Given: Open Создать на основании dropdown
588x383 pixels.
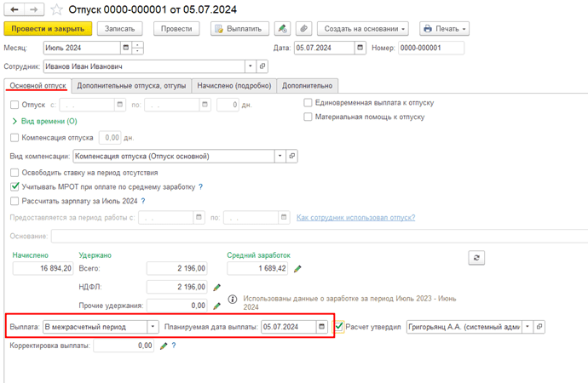Looking at the screenshot, I should [363, 28].
